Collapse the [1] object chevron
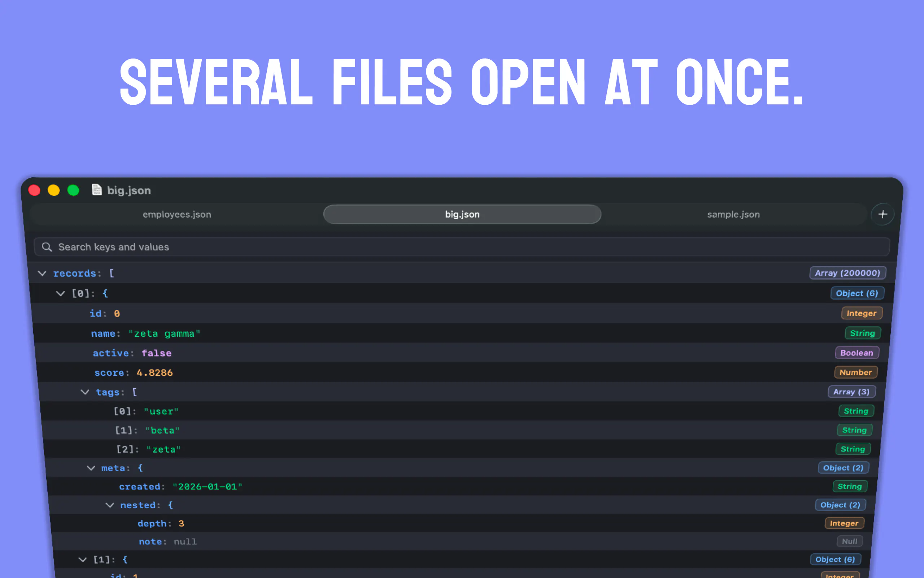Screen dimensions: 924x578 pyautogui.click(x=82, y=560)
